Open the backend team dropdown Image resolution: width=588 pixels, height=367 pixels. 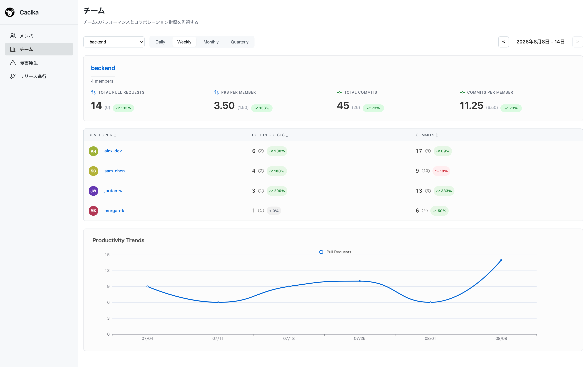tap(114, 42)
